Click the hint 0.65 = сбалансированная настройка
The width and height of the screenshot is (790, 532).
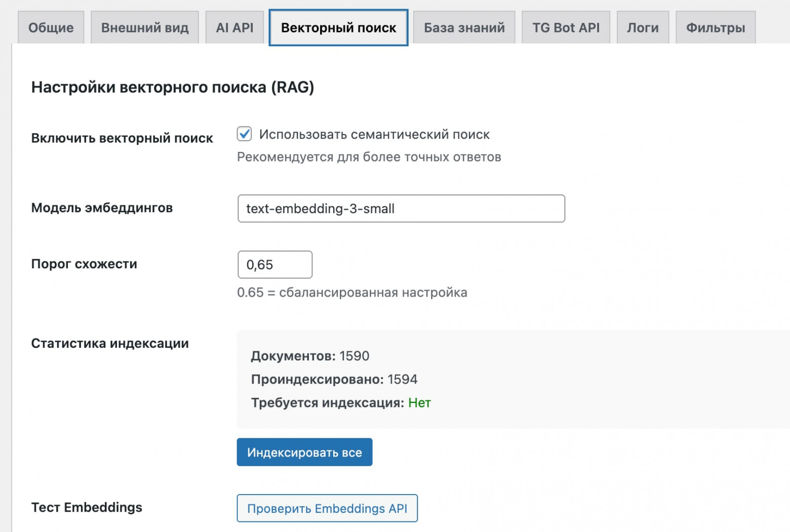click(x=352, y=292)
